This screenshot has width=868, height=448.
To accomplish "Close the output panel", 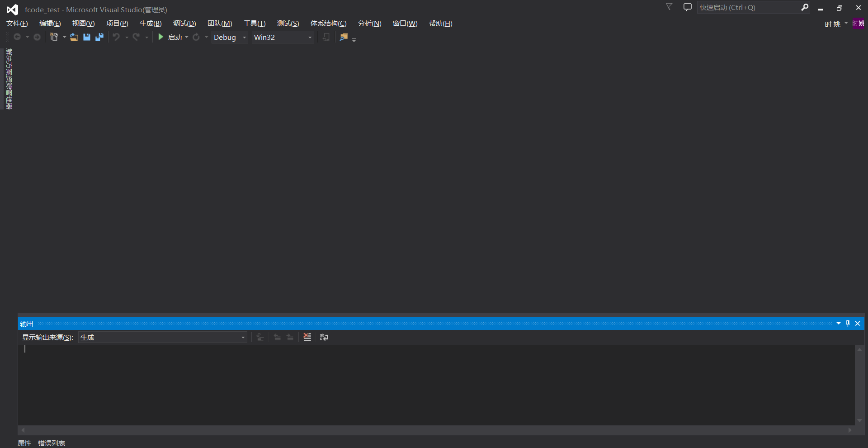I will click(858, 324).
